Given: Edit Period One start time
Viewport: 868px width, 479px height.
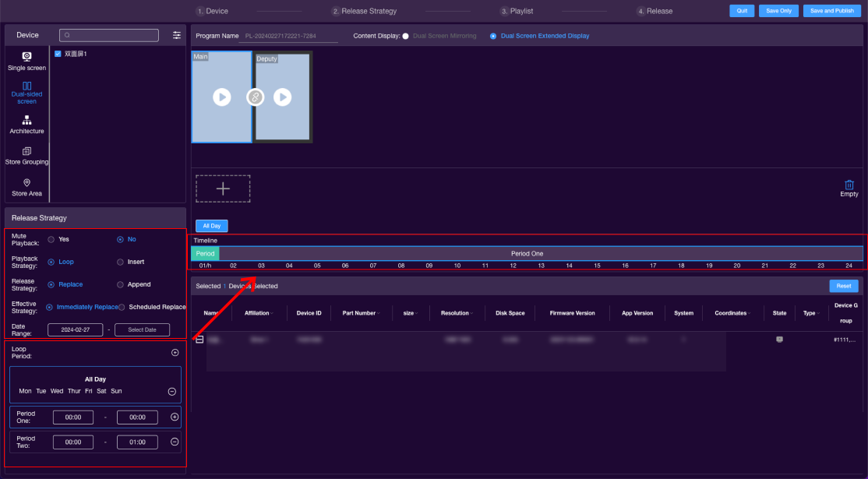Looking at the screenshot, I should 73,417.
